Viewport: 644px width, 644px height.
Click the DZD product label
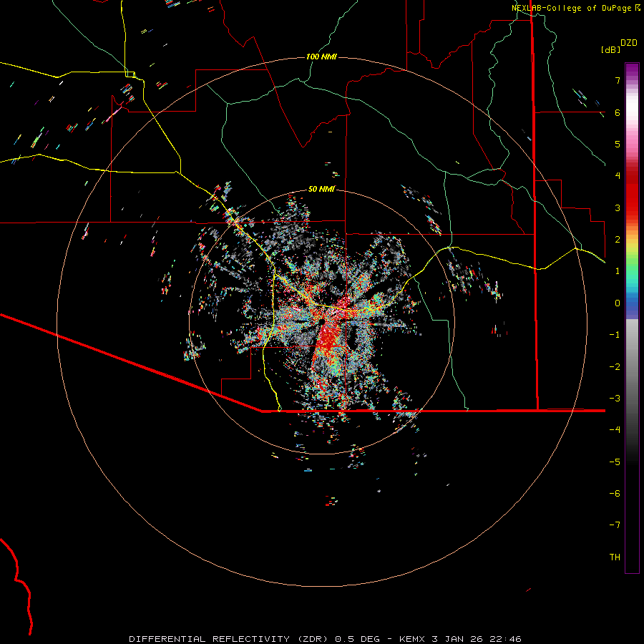click(x=629, y=43)
